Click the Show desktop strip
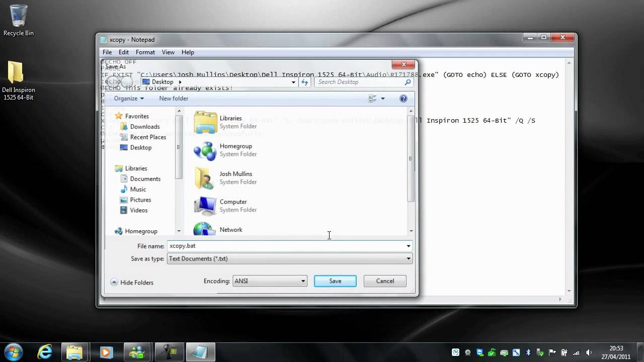This screenshot has height=362, width=644. coord(640,352)
